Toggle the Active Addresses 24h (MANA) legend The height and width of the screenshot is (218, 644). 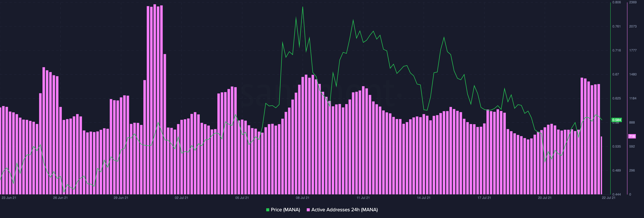click(342, 210)
